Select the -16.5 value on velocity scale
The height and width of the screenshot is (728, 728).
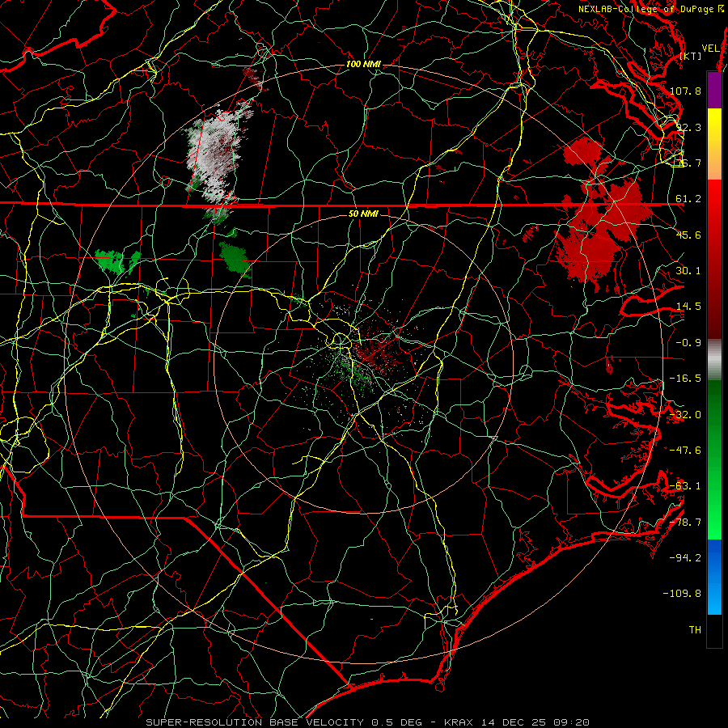pos(685,379)
